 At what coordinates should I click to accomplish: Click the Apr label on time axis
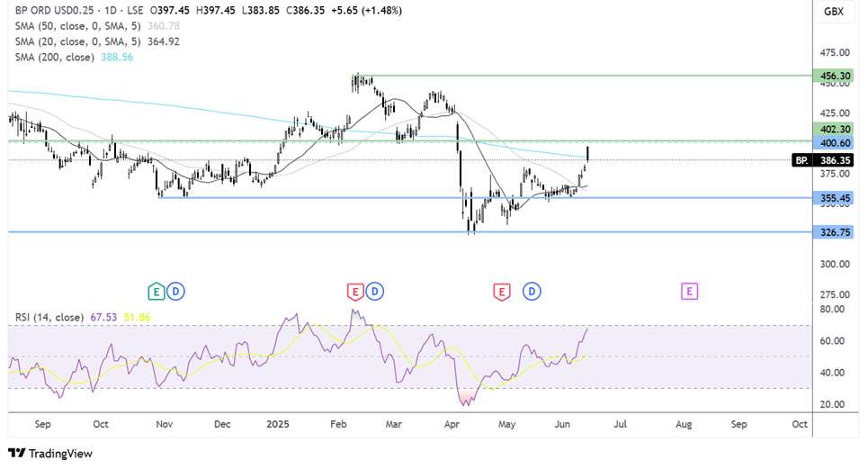click(x=452, y=424)
